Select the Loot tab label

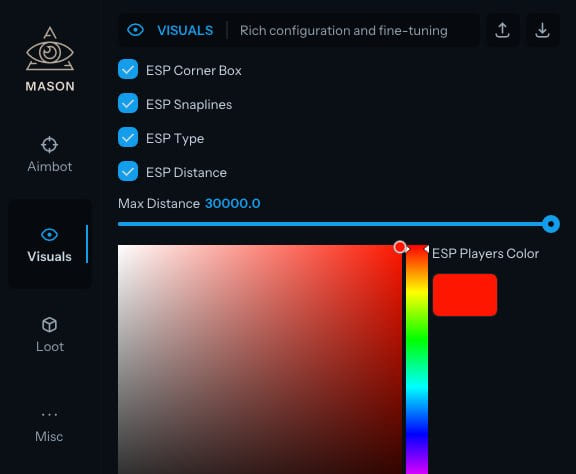50,347
